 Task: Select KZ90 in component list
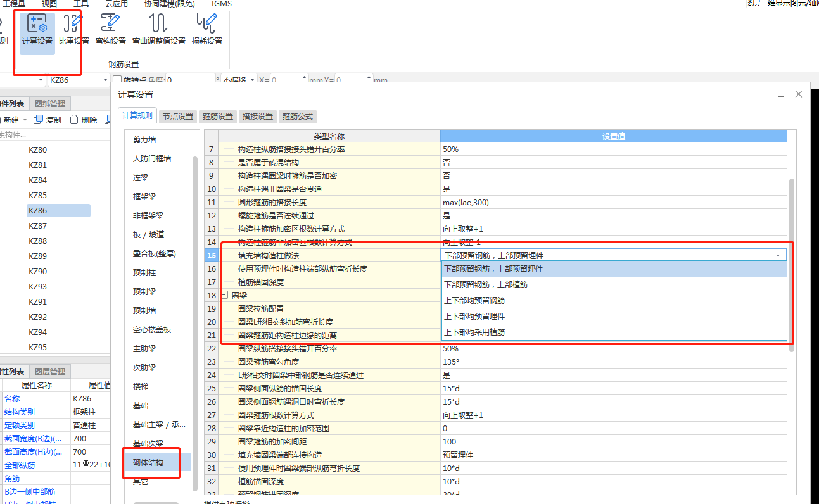[38, 272]
